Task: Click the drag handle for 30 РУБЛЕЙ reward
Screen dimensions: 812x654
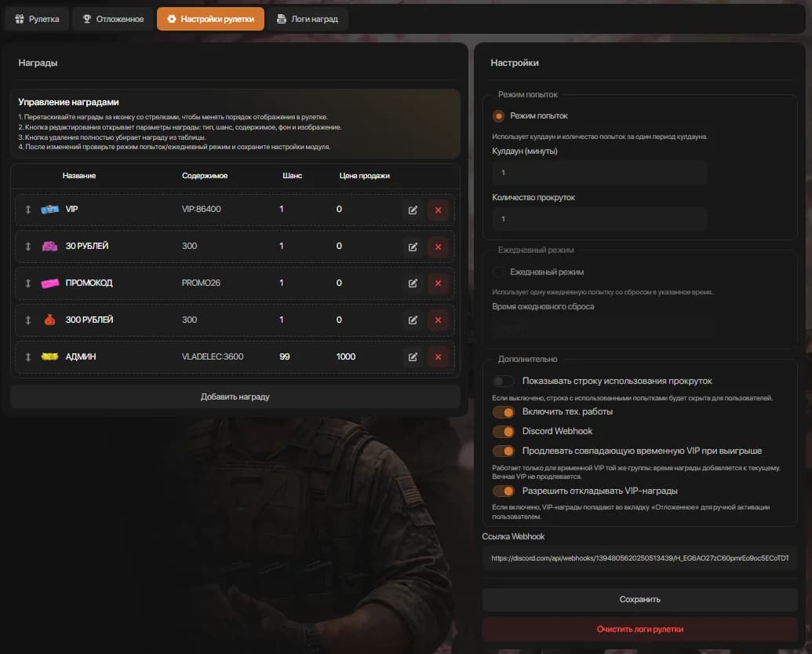Action: 28,247
